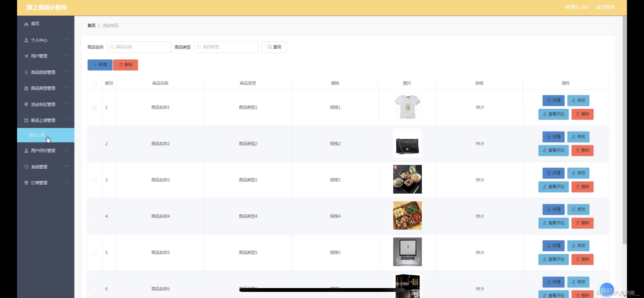Click the grid icon for 新品上架管理

click(x=26, y=120)
